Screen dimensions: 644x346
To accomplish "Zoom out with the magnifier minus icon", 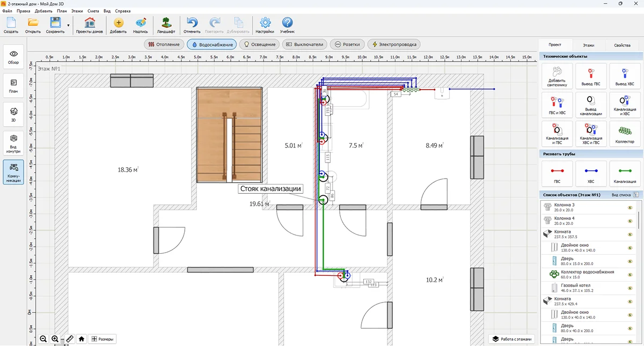I will (43, 338).
